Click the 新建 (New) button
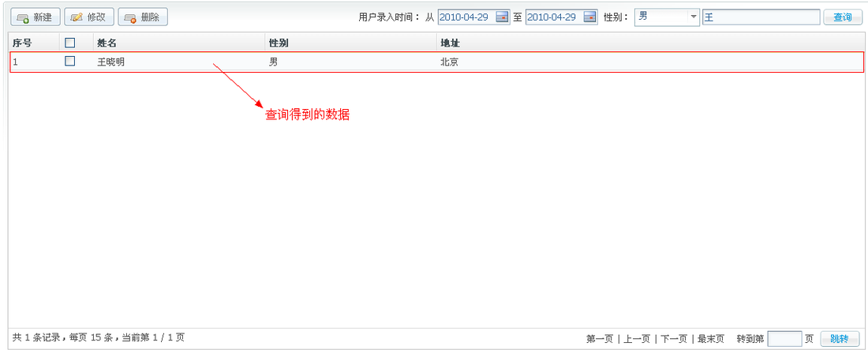Screen dimensions: 868x350 (x=34, y=17)
